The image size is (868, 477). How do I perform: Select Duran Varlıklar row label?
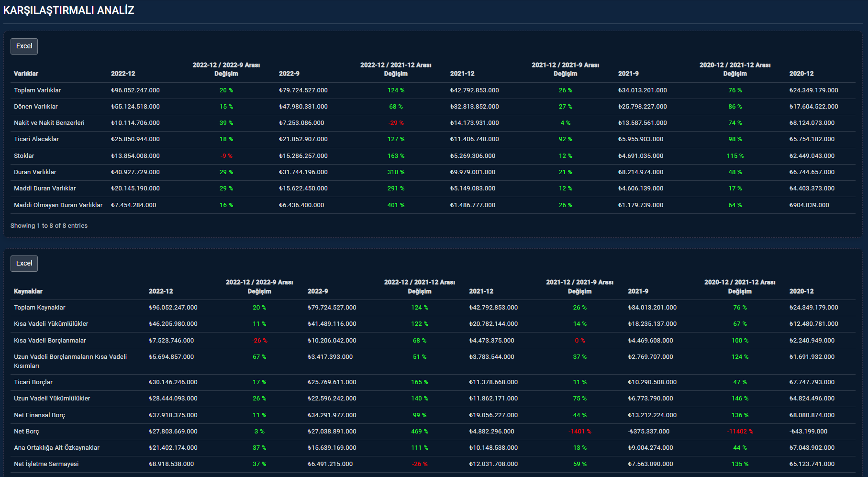[35, 172]
